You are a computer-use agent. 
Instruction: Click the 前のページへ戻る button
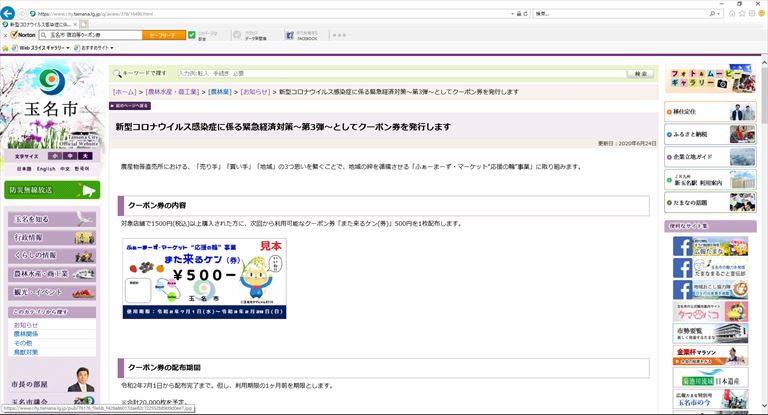click(130, 106)
